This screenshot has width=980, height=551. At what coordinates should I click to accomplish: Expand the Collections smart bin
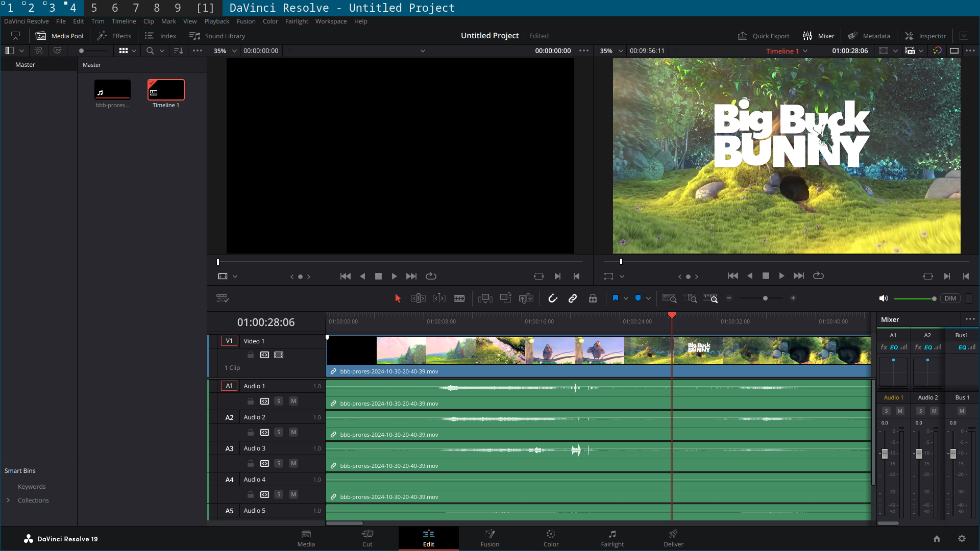[x=8, y=500]
